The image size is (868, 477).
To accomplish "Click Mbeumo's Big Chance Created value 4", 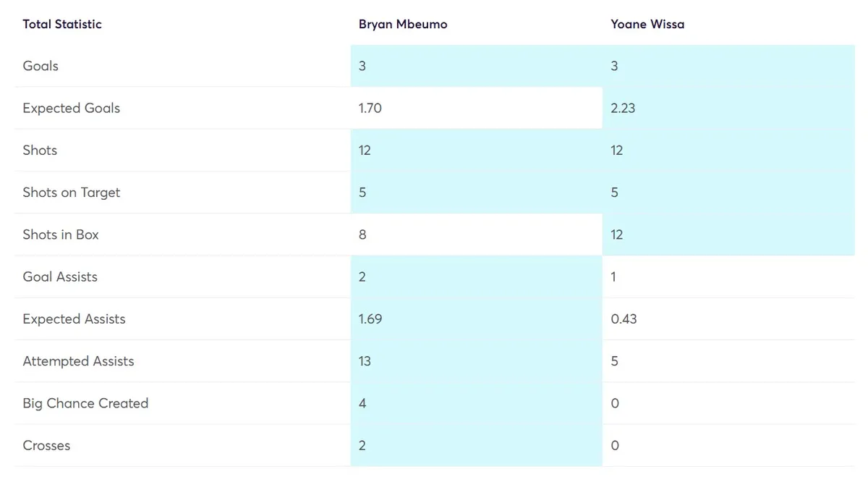I will pyautogui.click(x=362, y=403).
